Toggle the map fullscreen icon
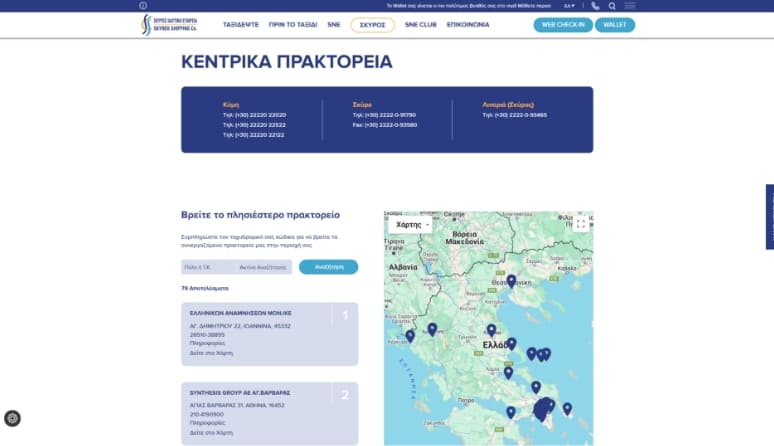Image resolution: width=774 pixels, height=446 pixels. [x=581, y=224]
